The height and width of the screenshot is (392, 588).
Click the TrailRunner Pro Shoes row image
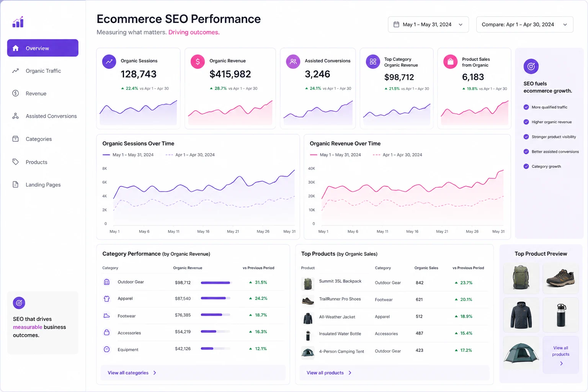308,301
